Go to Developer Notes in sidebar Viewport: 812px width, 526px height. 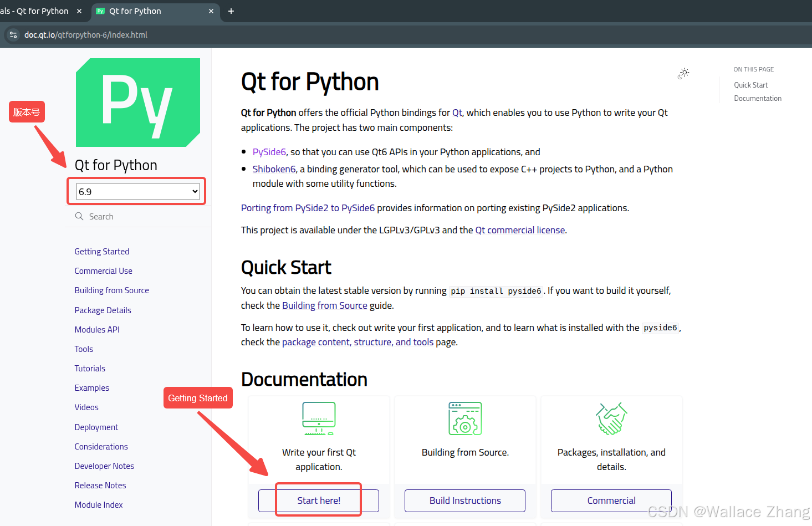(104, 466)
